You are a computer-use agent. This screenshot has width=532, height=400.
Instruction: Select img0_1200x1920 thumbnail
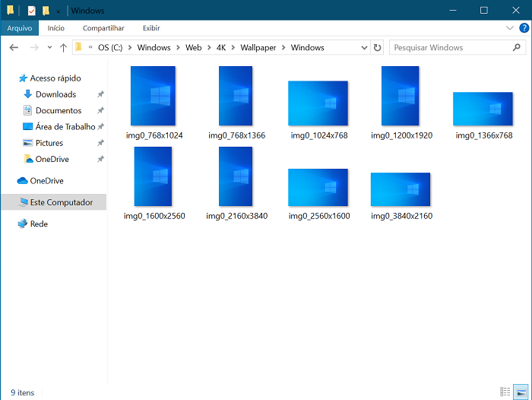click(401, 96)
